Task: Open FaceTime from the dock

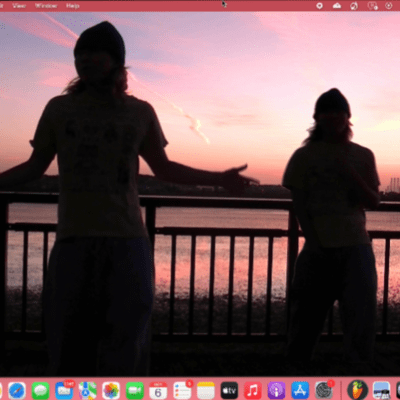Action: [x=135, y=390]
